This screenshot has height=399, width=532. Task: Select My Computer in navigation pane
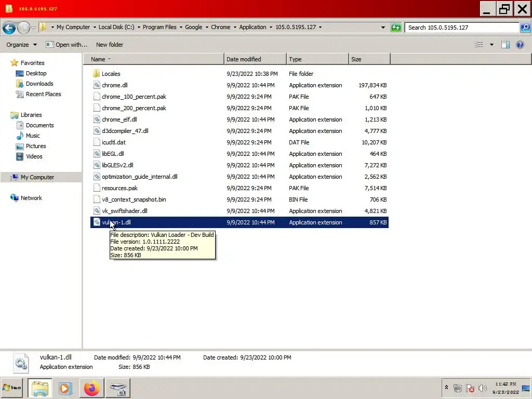tap(37, 177)
